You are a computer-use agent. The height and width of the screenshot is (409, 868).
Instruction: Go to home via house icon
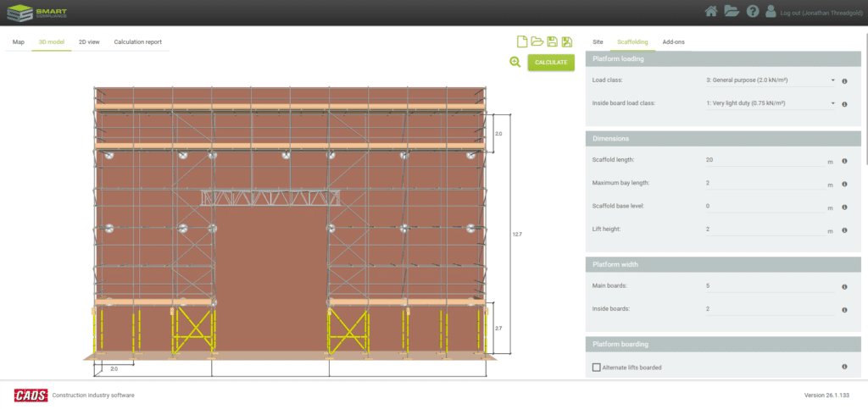pos(711,12)
